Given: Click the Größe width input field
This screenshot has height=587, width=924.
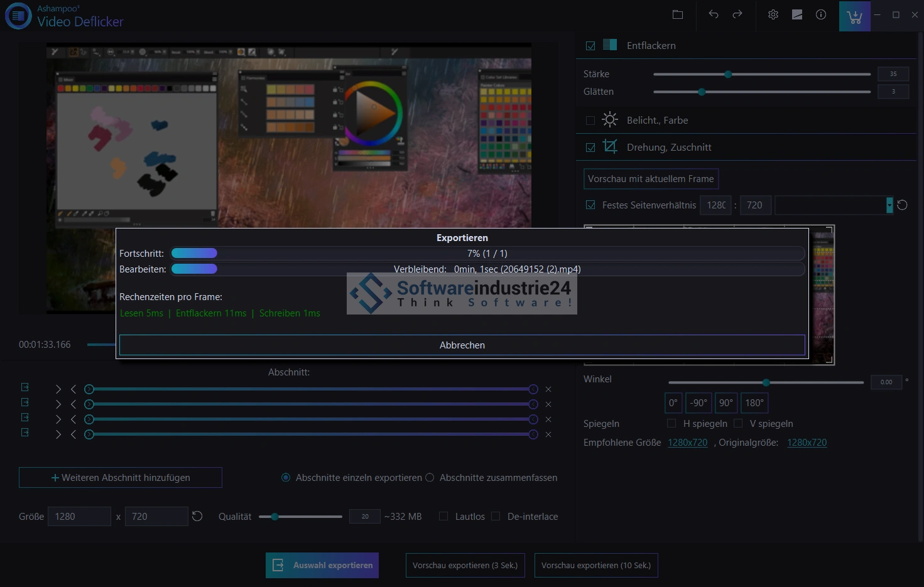Looking at the screenshot, I should click(79, 516).
